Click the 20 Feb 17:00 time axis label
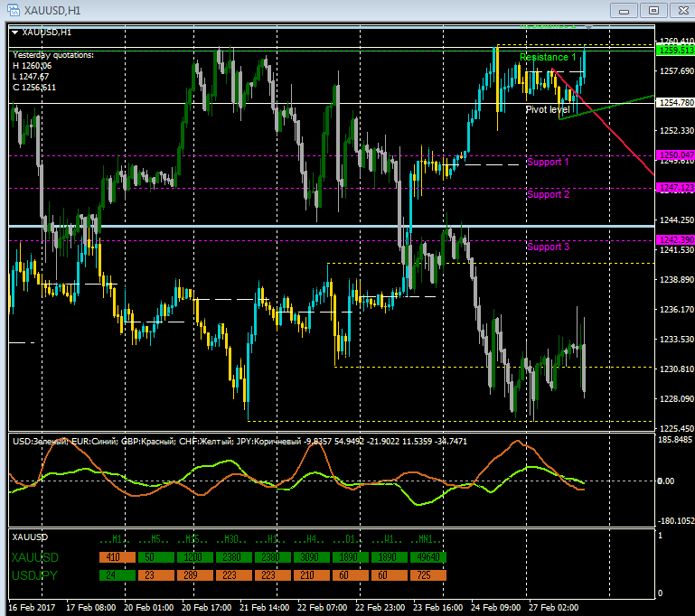 tap(207, 607)
